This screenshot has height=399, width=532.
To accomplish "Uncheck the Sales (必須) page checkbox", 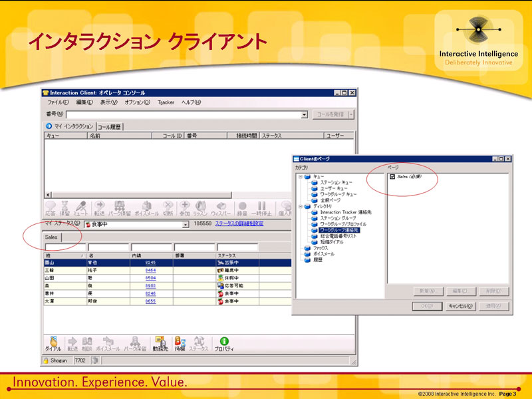I will pos(392,177).
